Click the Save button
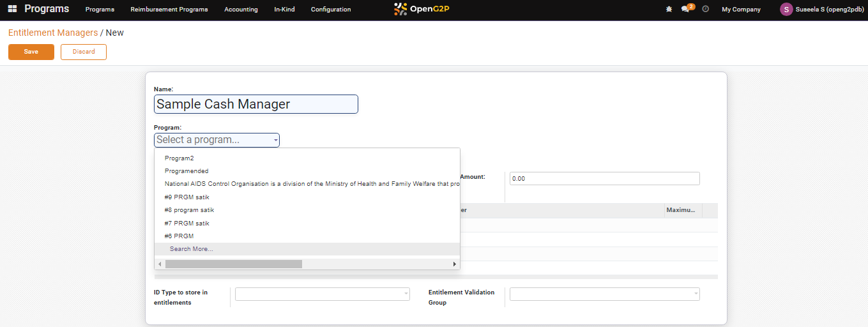Viewport: 868px width, 327px height. tap(31, 52)
